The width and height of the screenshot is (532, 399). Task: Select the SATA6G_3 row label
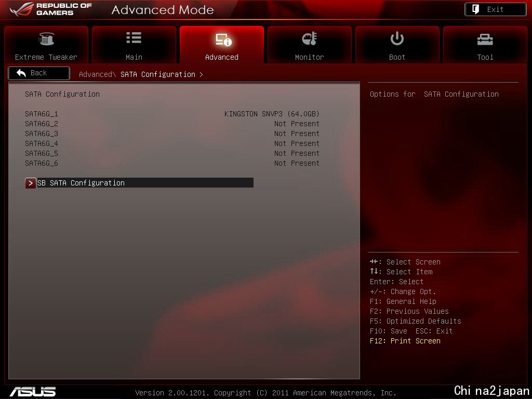[x=42, y=134]
